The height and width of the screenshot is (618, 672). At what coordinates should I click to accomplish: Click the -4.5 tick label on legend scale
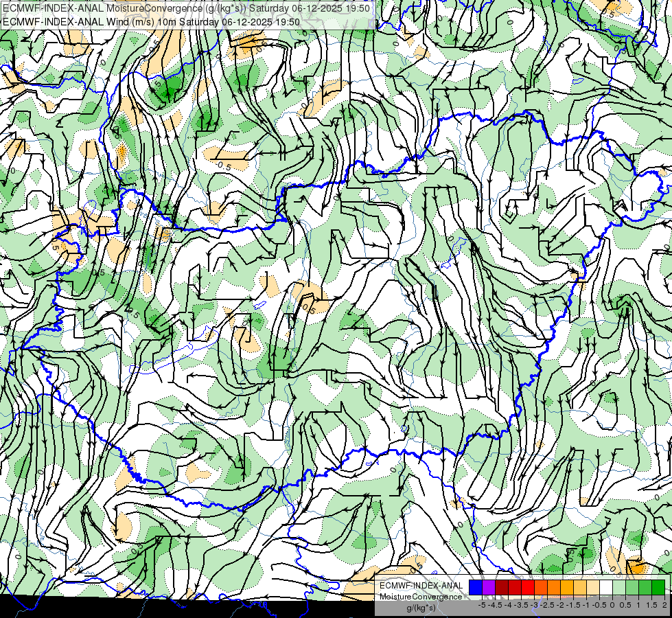tap(496, 605)
